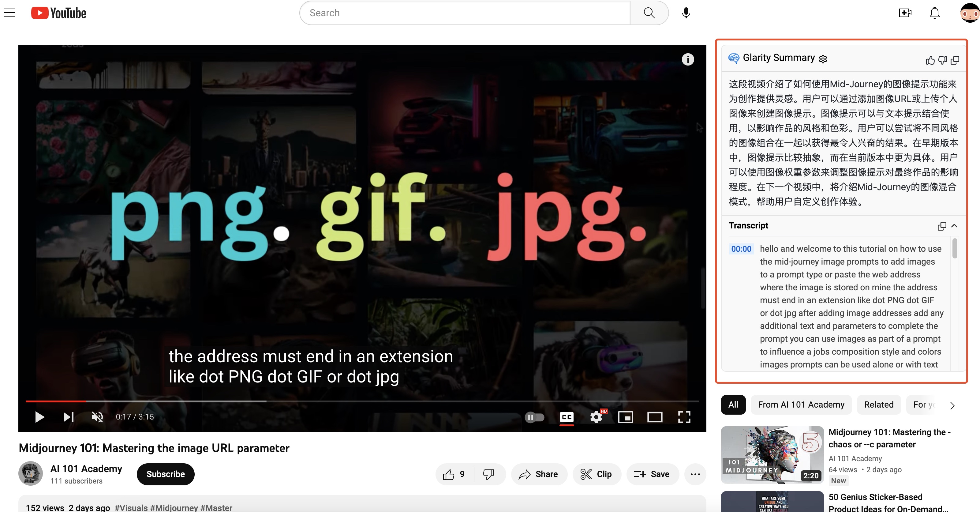The width and height of the screenshot is (980, 512).
Task: Switch to the Related tab
Action: (878, 405)
